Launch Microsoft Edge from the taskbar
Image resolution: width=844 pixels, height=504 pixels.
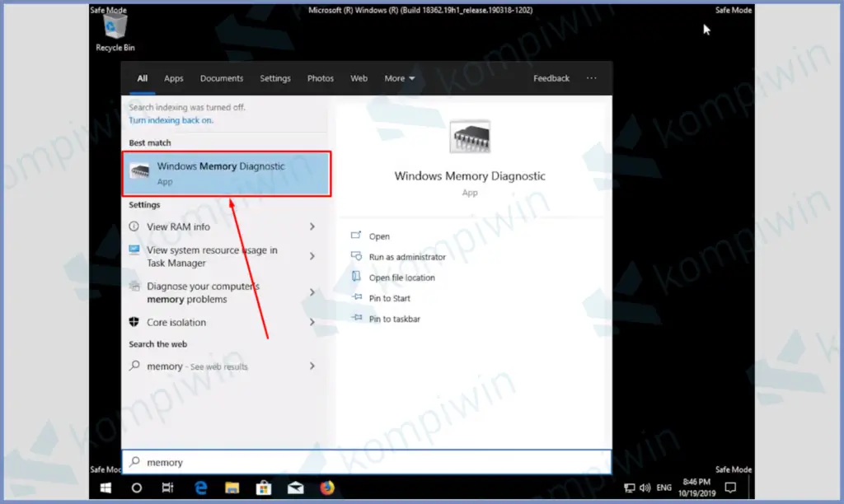pos(201,488)
